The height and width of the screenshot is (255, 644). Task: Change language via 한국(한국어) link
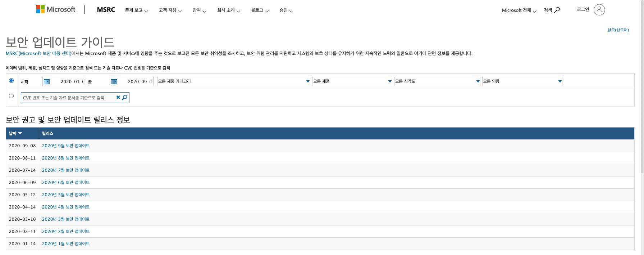[618, 30]
